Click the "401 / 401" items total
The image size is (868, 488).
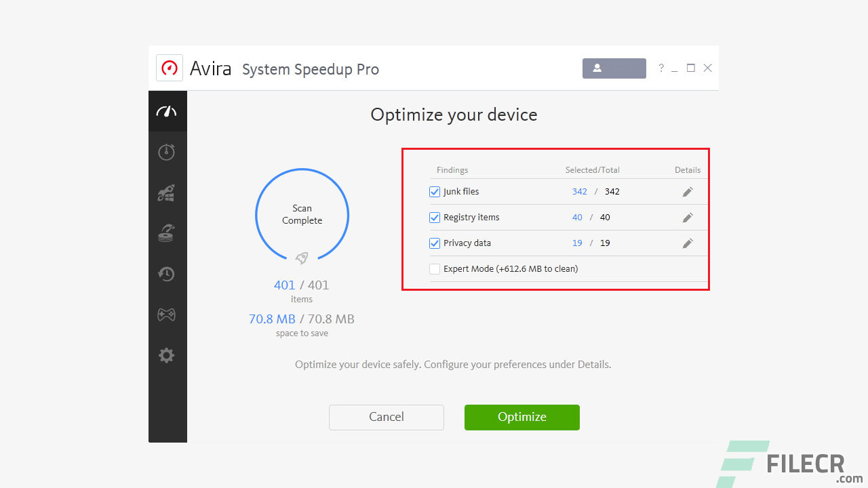[x=301, y=285]
